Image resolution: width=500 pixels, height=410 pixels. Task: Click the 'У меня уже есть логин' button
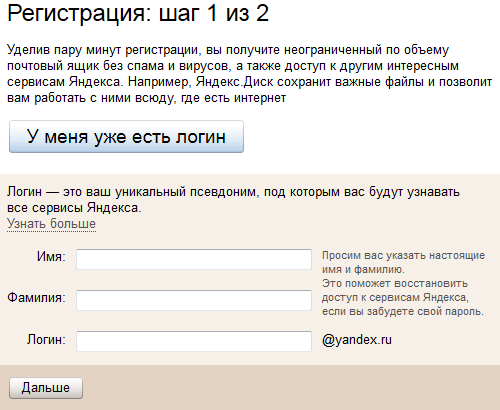pos(126,137)
